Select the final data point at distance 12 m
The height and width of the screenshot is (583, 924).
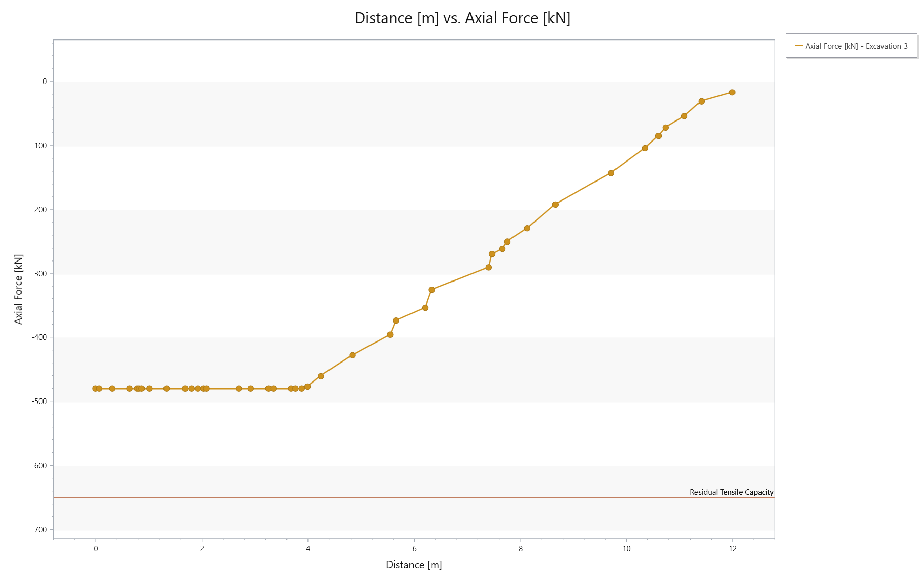[732, 93]
